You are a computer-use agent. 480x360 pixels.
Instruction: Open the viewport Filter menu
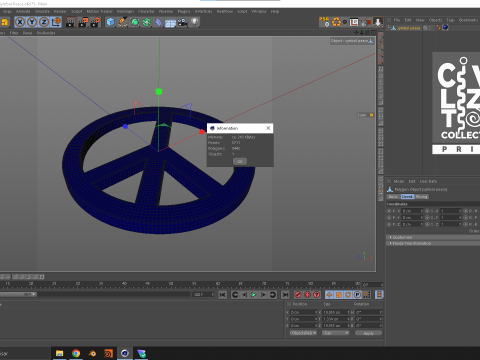(x=14, y=33)
